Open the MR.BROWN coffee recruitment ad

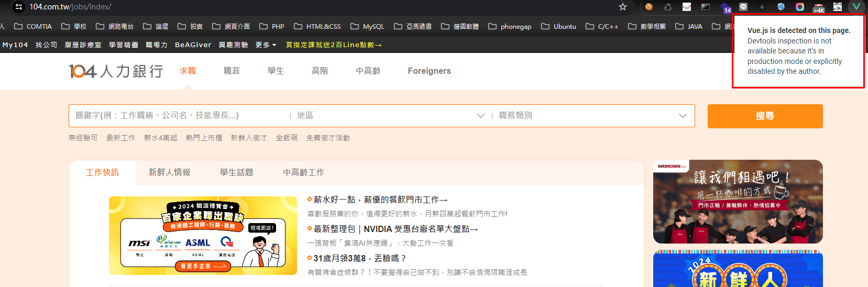coord(738,202)
